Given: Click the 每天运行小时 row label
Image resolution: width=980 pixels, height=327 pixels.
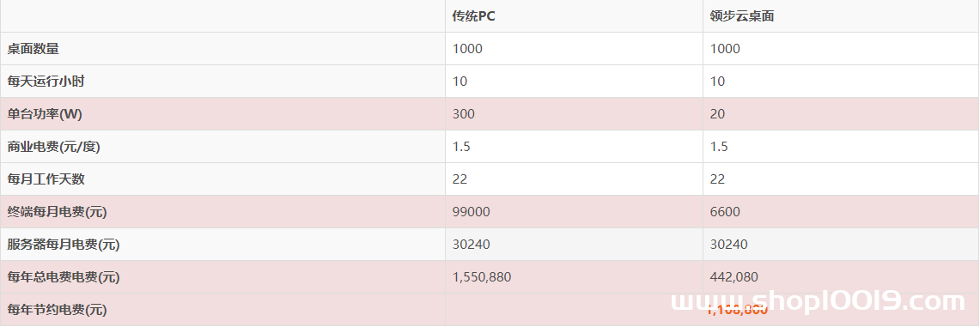Looking at the screenshot, I should pyautogui.click(x=46, y=82).
